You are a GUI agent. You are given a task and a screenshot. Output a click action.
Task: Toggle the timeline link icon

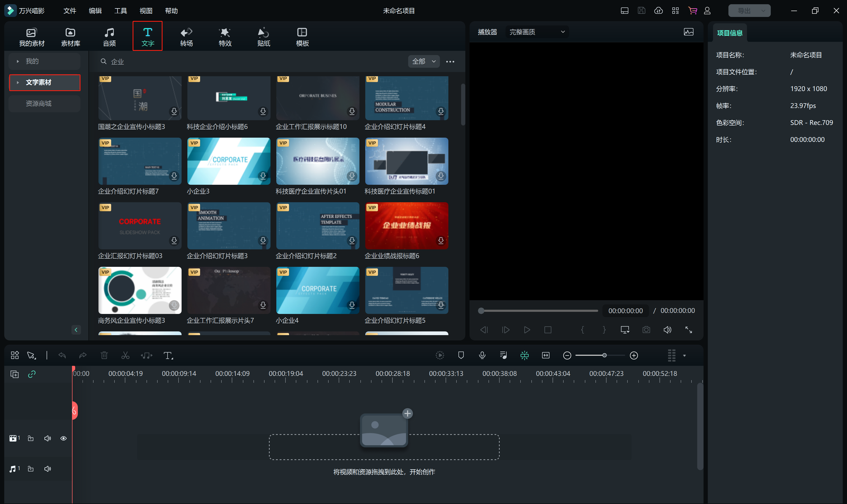click(32, 374)
